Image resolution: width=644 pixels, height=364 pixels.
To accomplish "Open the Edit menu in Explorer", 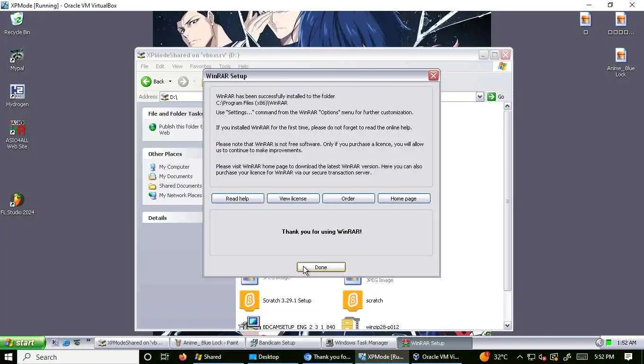I will [160, 66].
